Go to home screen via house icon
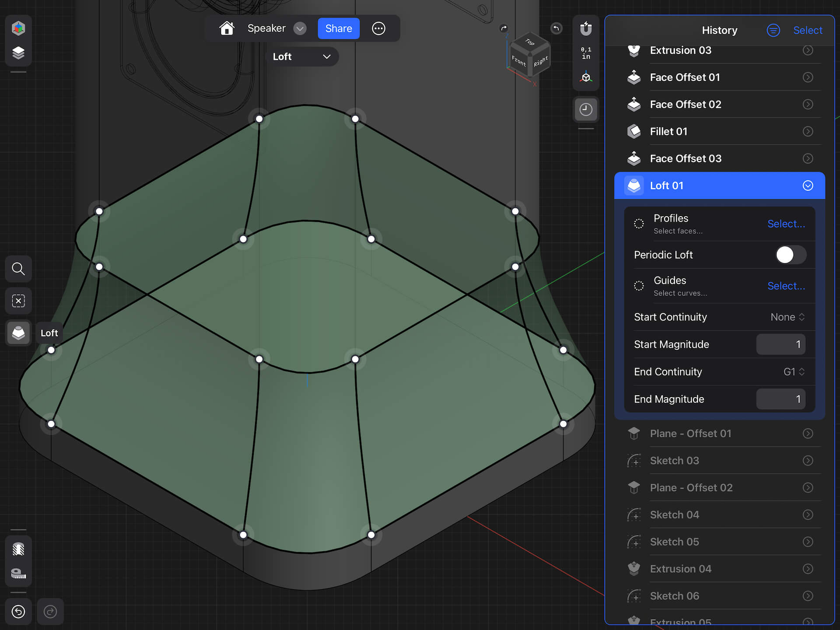 227,28
